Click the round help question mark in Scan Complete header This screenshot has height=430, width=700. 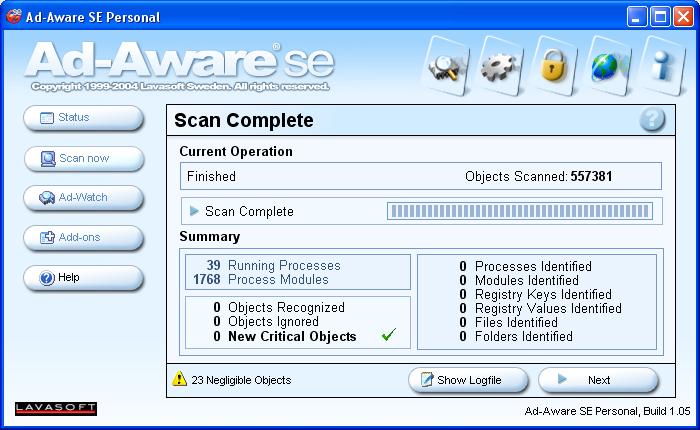coord(652,120)
